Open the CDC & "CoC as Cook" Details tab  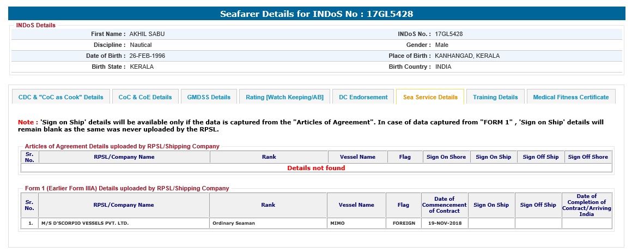pyautogui.click(x=60, y=97)
